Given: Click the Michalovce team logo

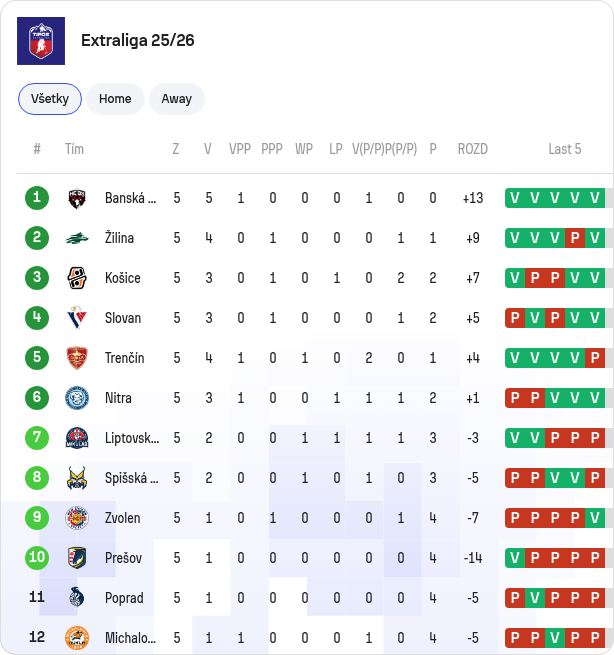Looking at the screenshot, I should [x=77, y=638].
